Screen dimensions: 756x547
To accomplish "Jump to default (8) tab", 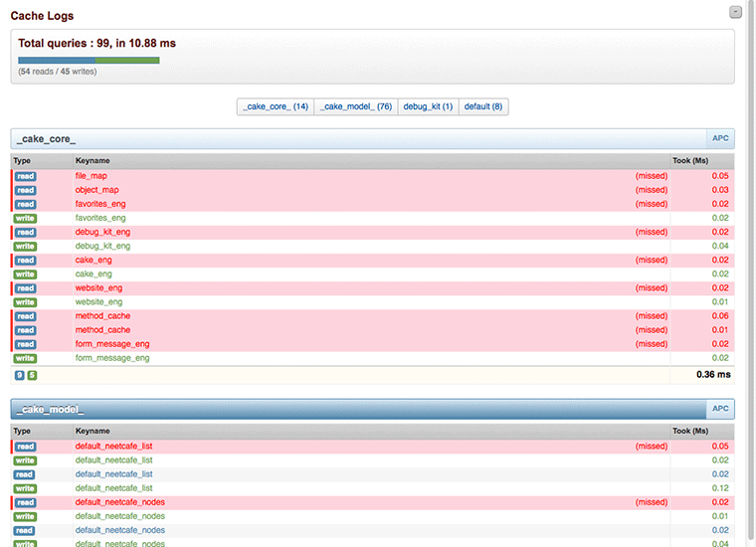I will click(483, 106).
